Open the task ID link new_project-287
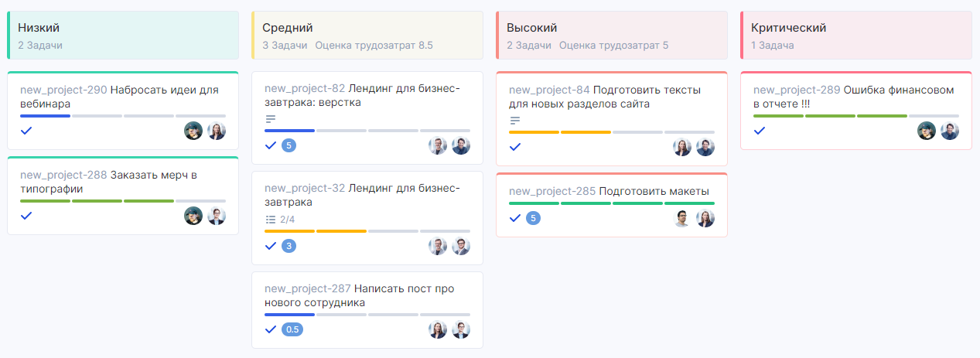 (x=308, y=288)
